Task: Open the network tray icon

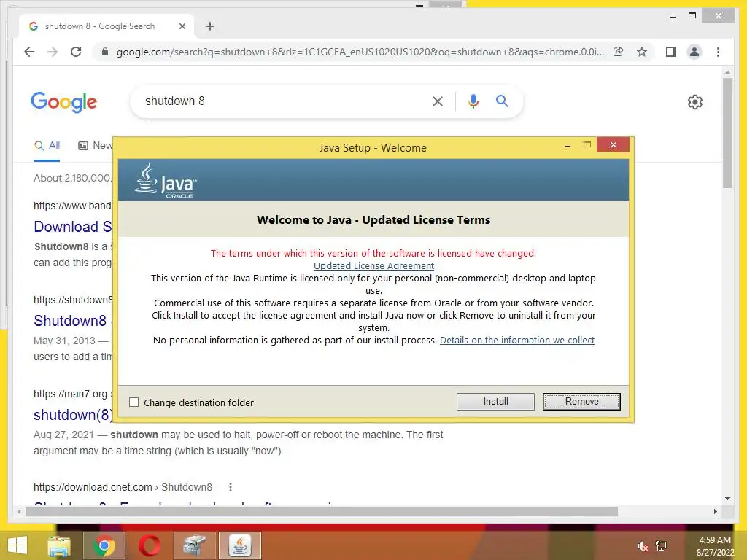Action: pos(661,546)
